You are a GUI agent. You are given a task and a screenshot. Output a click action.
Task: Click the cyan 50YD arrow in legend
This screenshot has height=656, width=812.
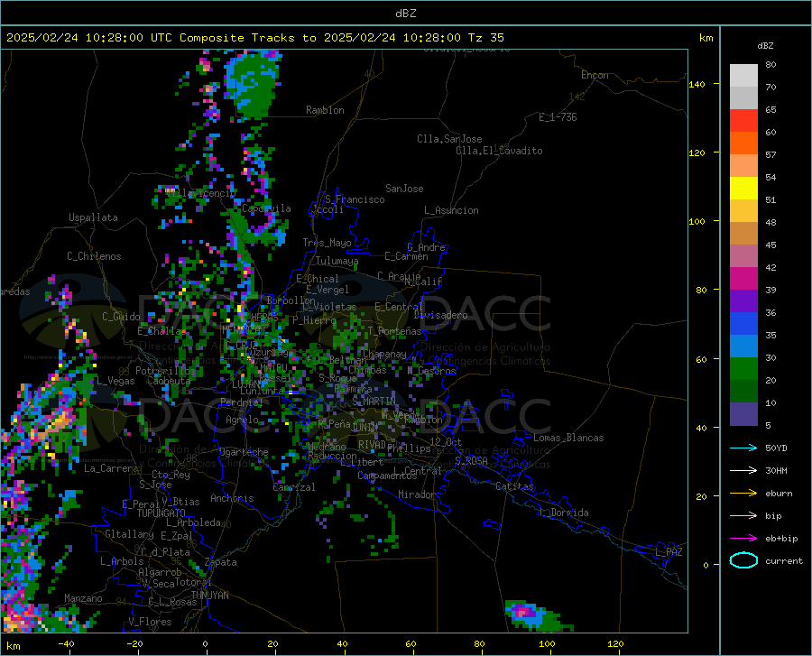point(743,448)
